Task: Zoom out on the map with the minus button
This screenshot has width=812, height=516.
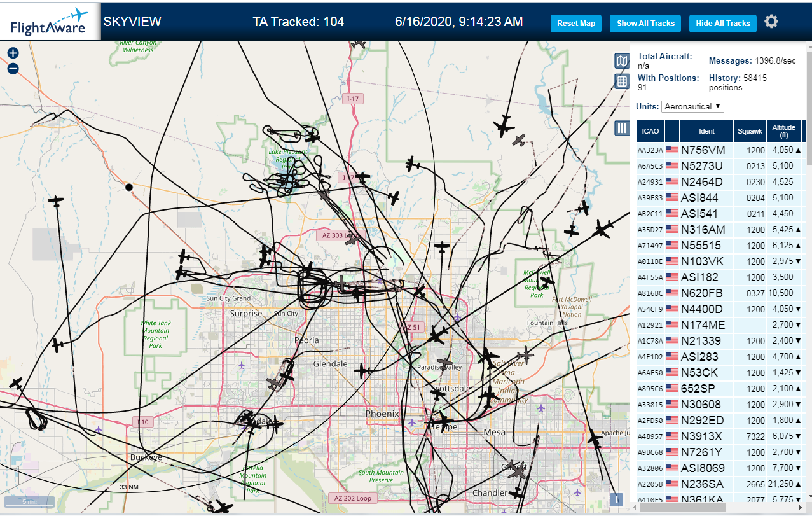Action: click(13, 69)
